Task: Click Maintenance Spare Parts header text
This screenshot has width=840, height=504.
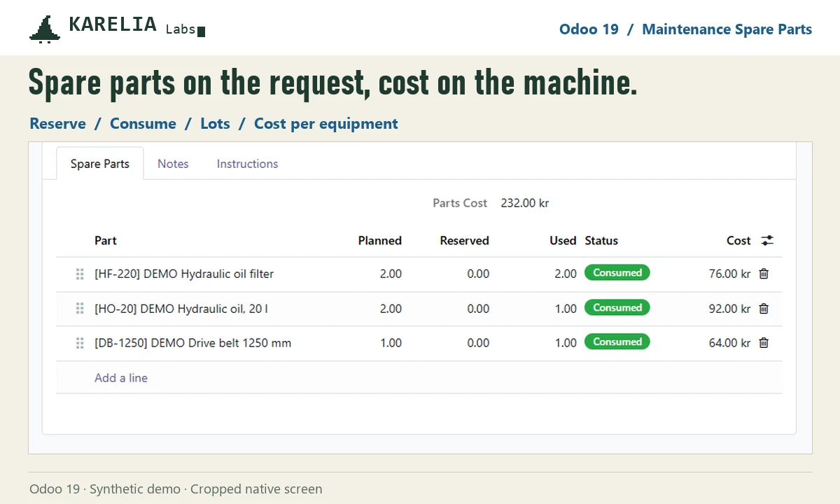Action: tap(727, 29)
